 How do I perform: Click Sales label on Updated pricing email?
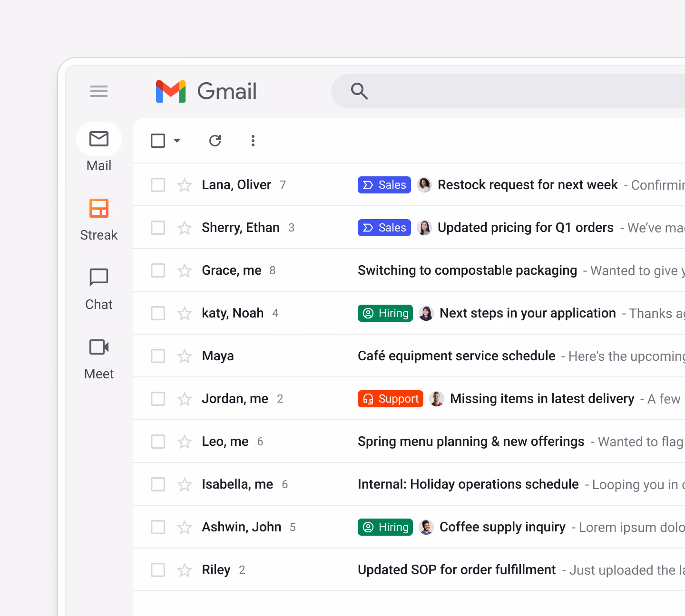click(384, 228)
